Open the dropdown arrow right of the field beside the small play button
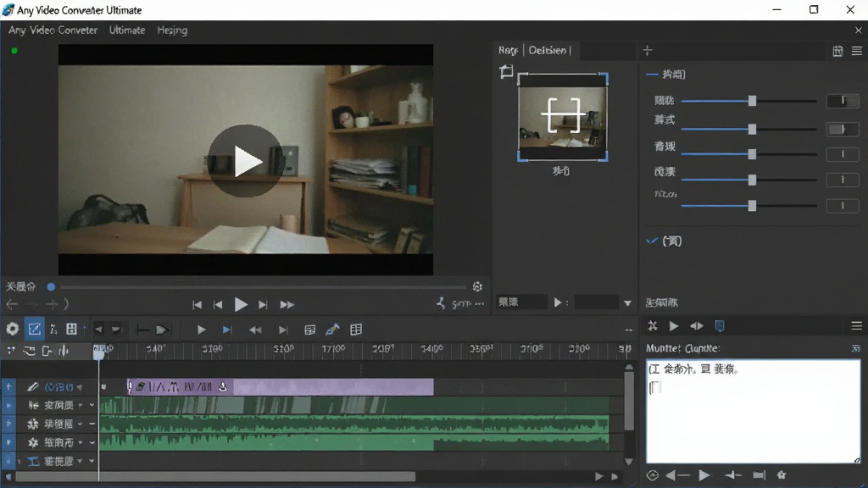868x488 pixels. click(627, 302)
